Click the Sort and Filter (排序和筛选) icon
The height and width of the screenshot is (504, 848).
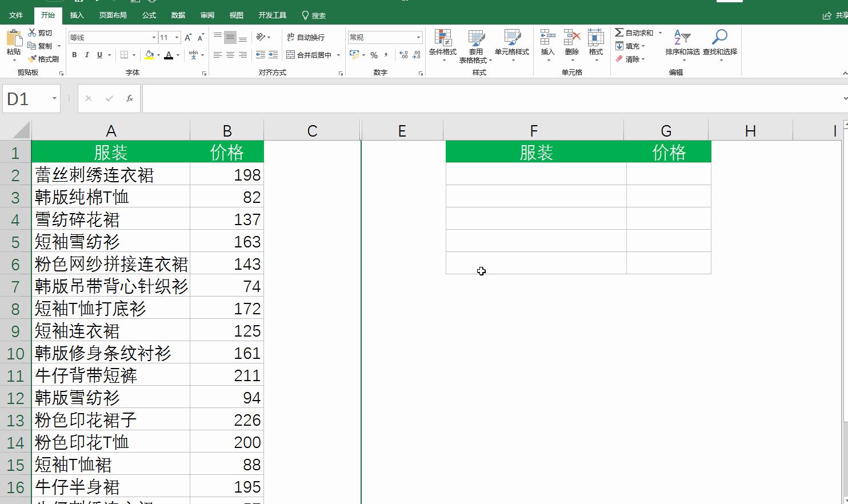pos(682,38)
